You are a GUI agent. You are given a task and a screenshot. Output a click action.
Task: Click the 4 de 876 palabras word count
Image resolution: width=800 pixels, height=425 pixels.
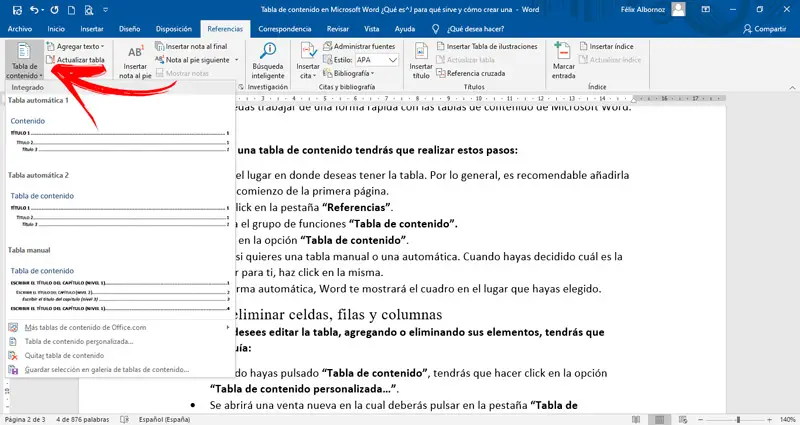click(83, 419)
